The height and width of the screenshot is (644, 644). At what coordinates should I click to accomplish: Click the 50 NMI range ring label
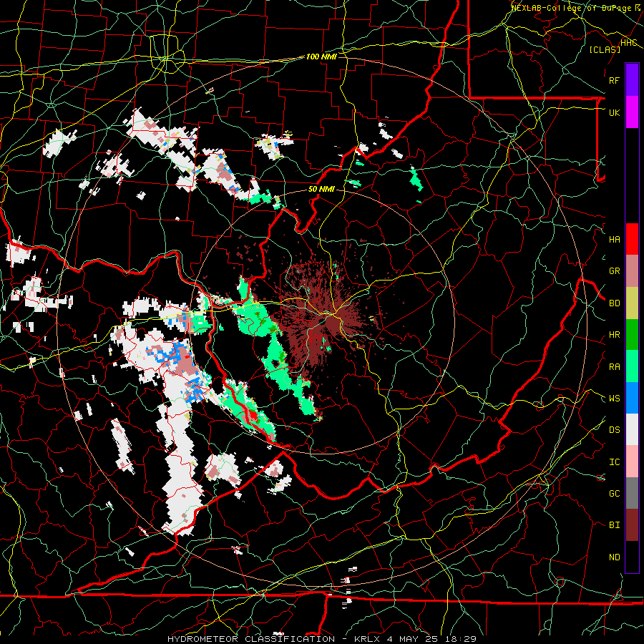tap(321, 189)
